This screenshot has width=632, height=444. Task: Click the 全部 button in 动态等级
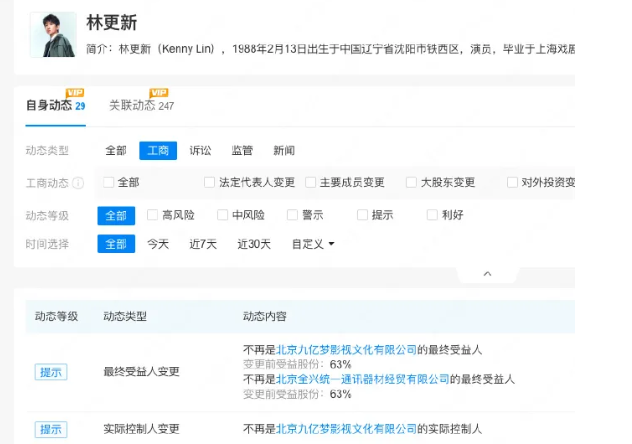tap(116, 216)
